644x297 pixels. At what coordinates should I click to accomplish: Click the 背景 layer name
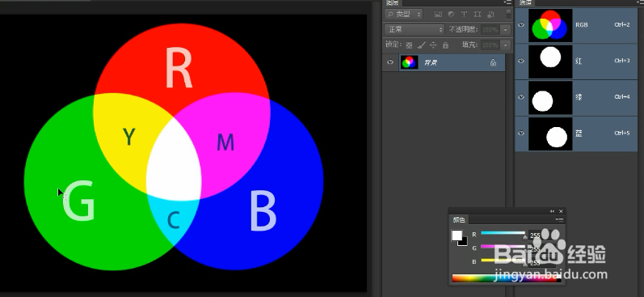tap(431, 63)
